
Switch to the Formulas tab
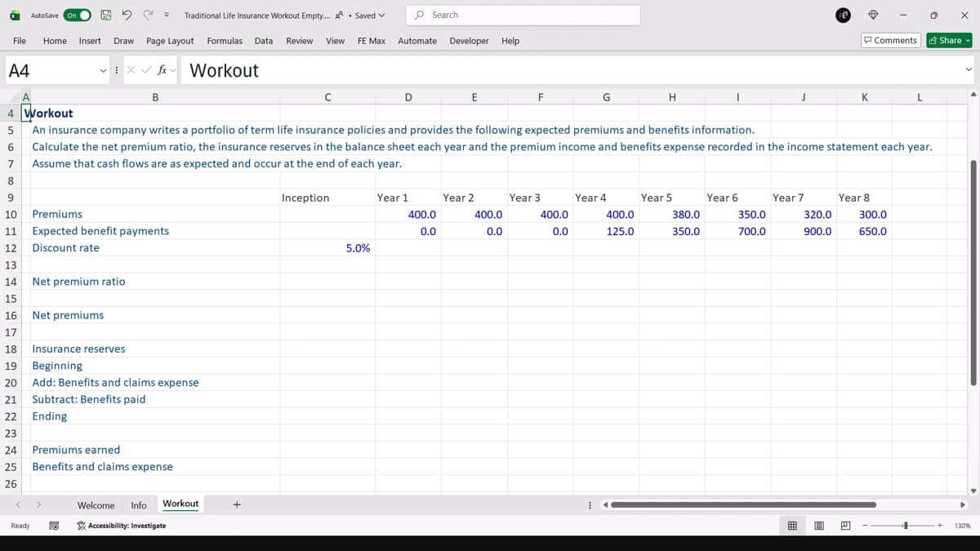[225, 41]
